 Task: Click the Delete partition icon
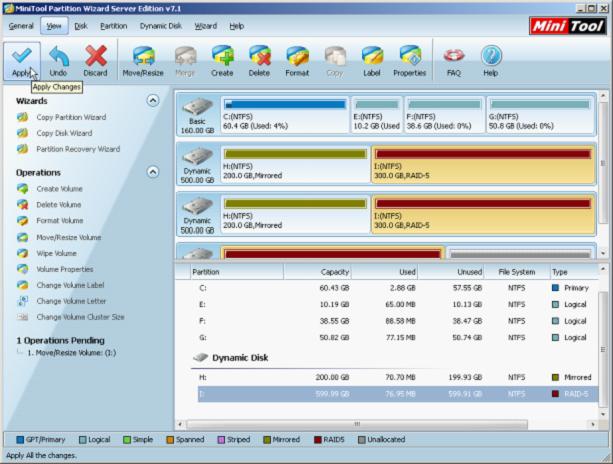(259, 61)
